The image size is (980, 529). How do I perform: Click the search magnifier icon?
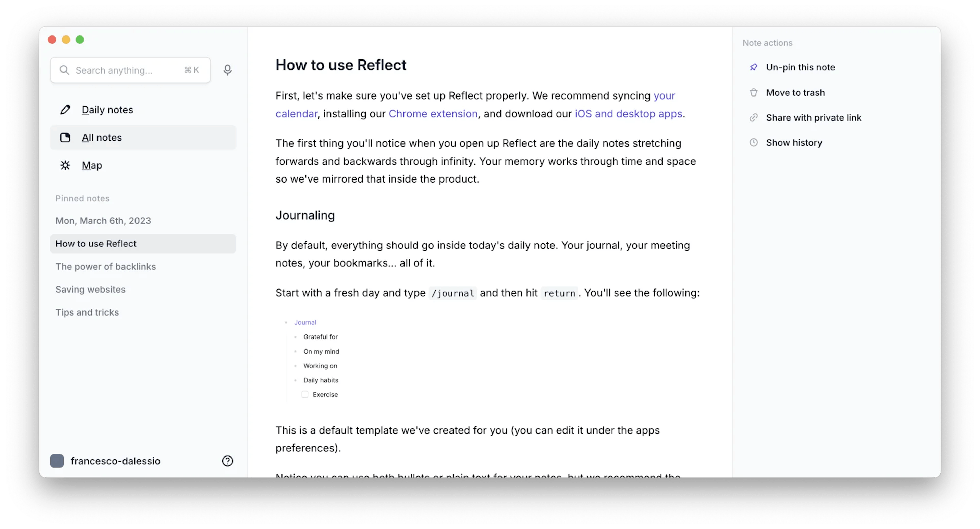pos(64,70)
